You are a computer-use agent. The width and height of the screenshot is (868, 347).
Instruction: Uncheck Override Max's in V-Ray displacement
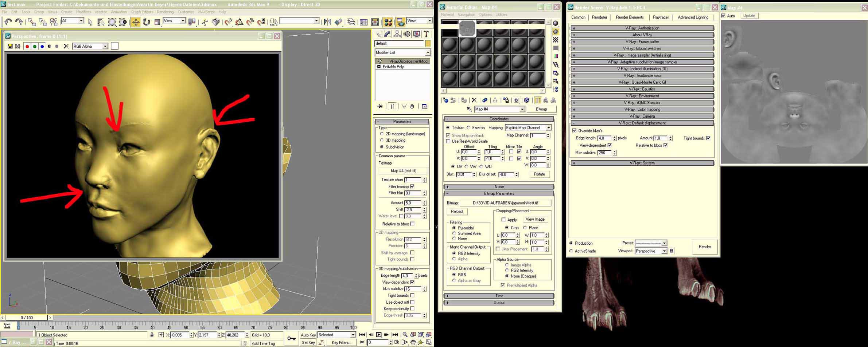[x=575, y=131]
